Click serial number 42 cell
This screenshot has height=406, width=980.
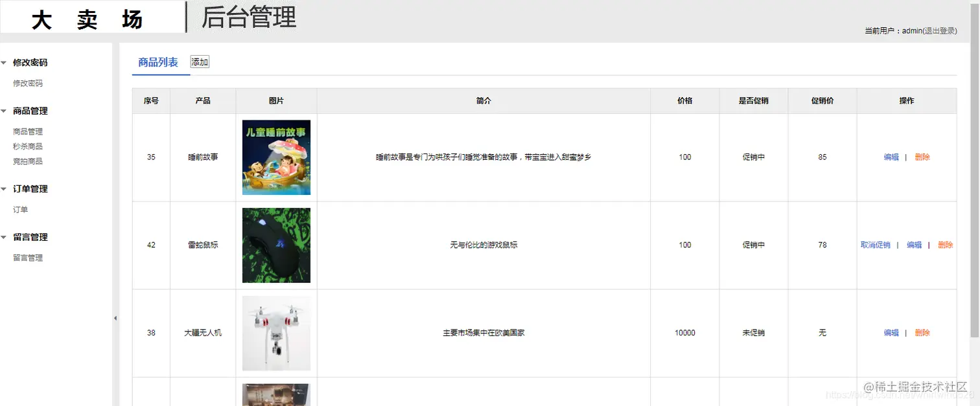point(151,245)
